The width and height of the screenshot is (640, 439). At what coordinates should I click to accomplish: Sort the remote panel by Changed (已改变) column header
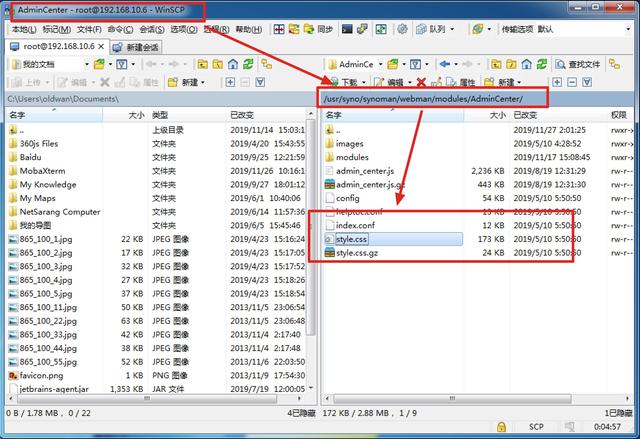[x=557, y=115]
